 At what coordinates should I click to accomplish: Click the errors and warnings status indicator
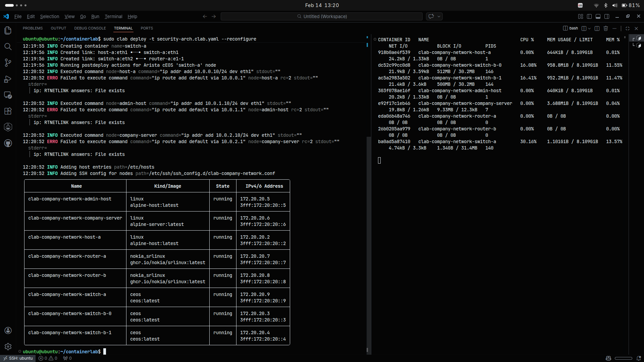(x=48, y=358)
